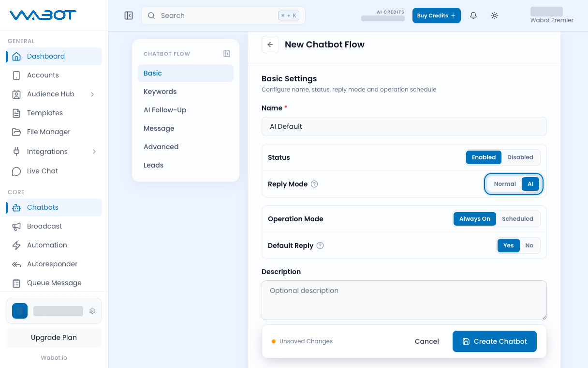Screen dimensions: 588x368
Task: Click the Upgrade Plan button
Action: 54,337
